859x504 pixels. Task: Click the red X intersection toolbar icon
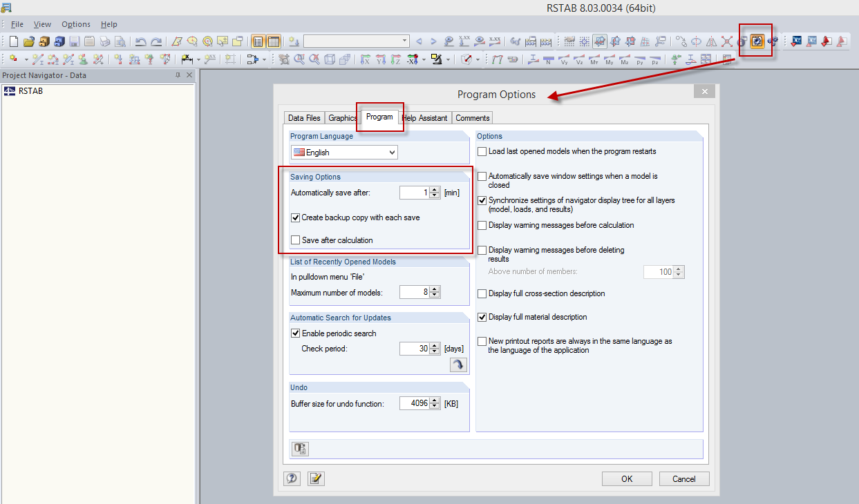pos(727,41)
